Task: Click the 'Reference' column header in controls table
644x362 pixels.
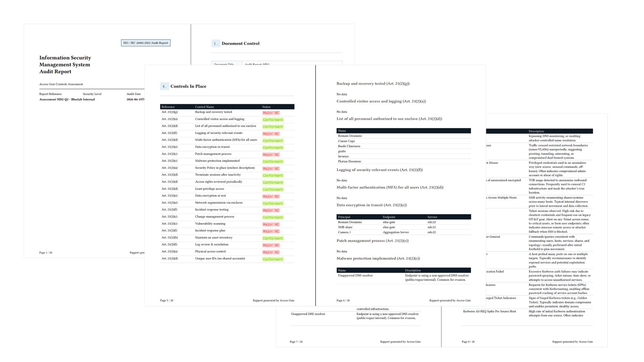Action: (168, 107)
